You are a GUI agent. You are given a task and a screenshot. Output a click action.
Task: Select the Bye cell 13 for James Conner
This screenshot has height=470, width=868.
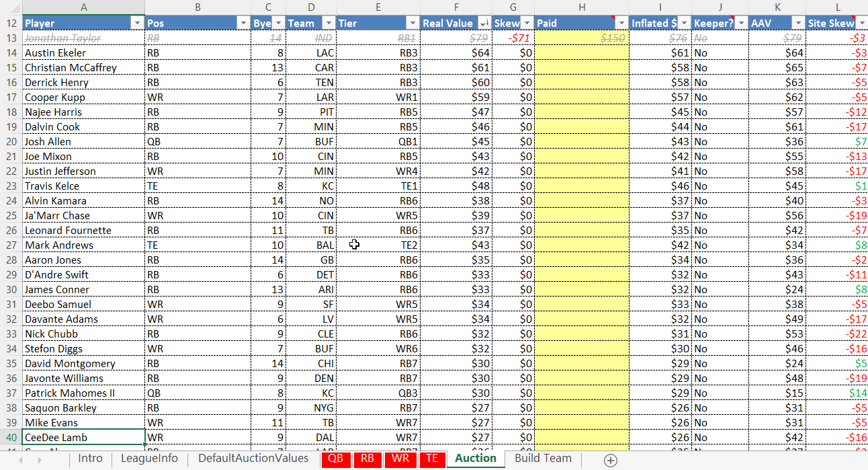tap(268, 289)
